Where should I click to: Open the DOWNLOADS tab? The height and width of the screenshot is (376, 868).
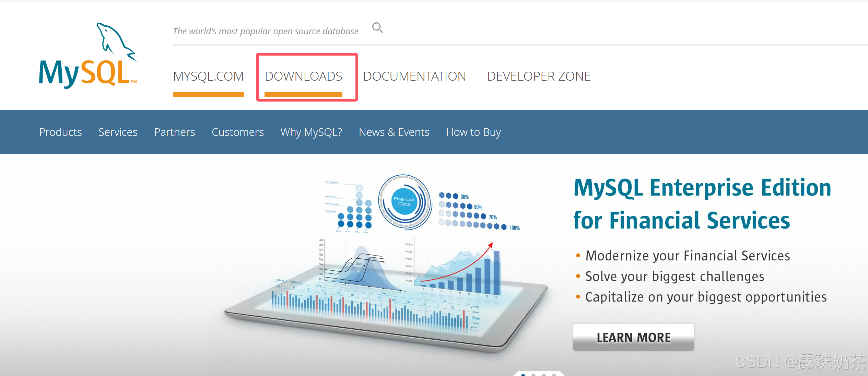click(x=303, y=76)
